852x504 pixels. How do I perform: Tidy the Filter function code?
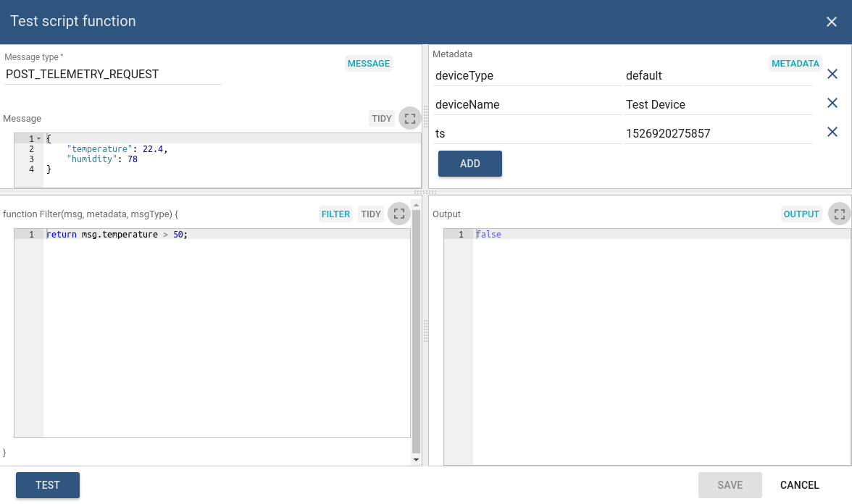click(371, 214)
